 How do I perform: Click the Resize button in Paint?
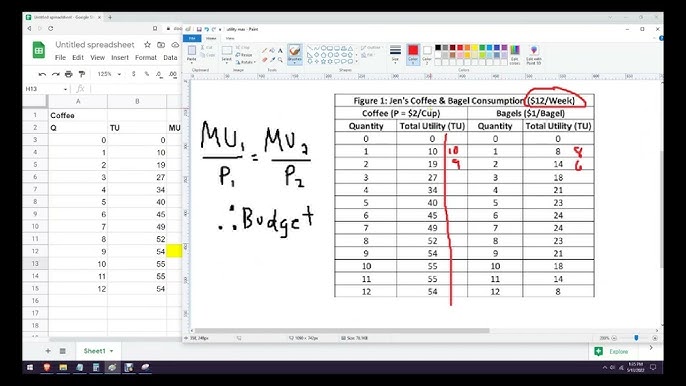pos(244,55)
